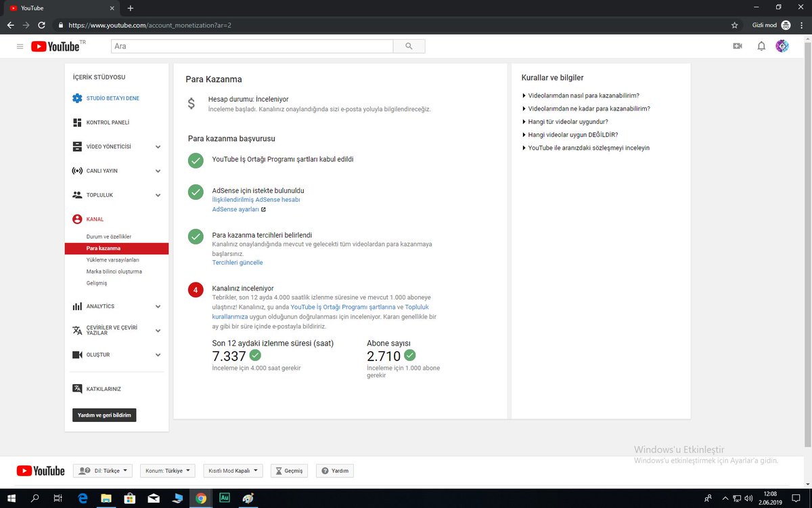The height and width of the screenshot is (508, 812).
Task: Click the search magnifier button
Action: [409, 46]
